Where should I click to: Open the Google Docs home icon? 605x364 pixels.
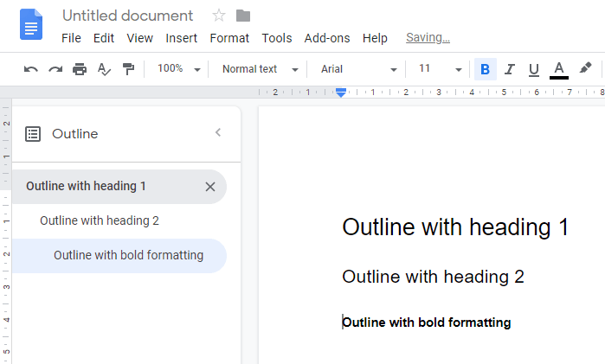[x=31, y=24]
